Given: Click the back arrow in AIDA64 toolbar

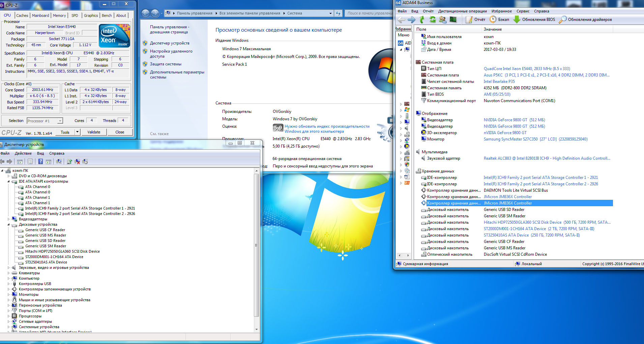Looking at the screenshot, I should [401, 20].
